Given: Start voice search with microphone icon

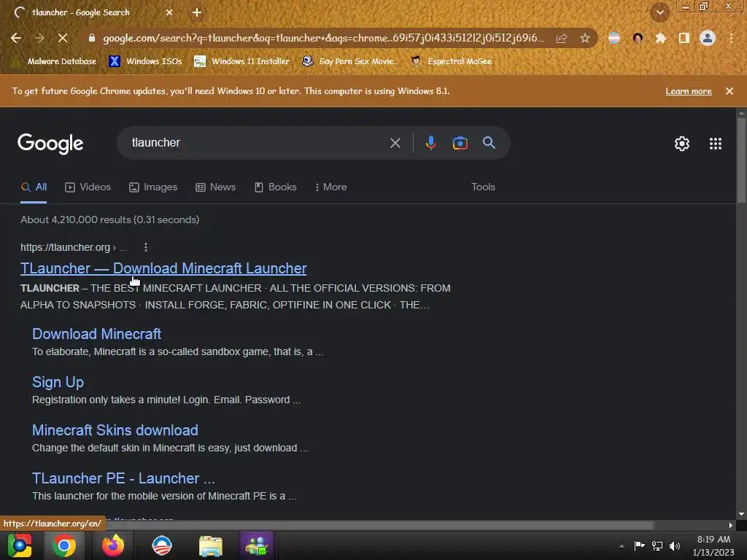Looking at the screenshot, I should click(430, 143).
